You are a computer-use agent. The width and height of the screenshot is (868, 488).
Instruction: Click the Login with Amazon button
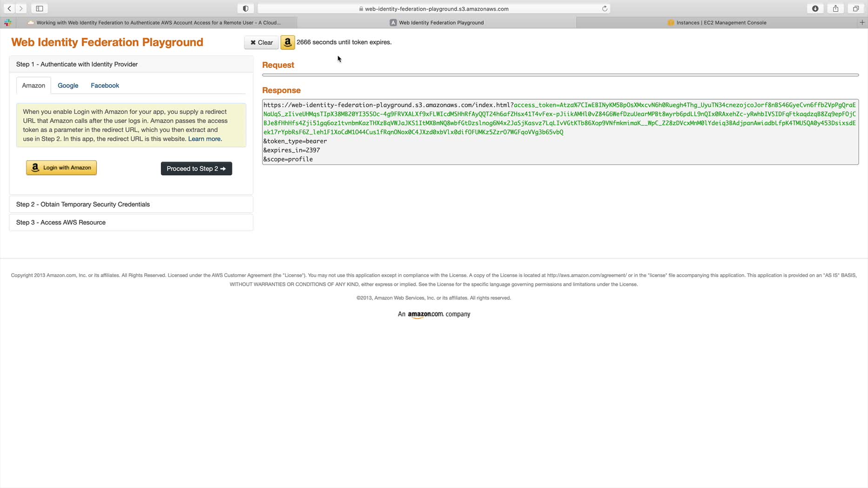point(61,168)
